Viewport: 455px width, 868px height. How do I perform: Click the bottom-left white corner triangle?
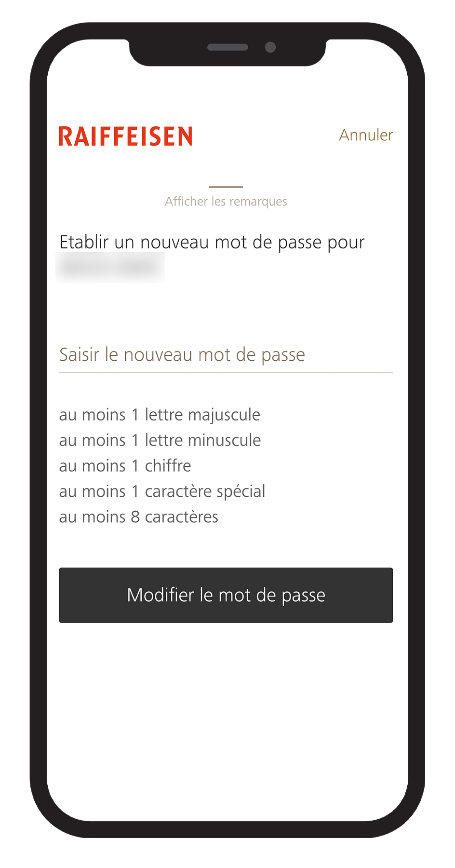pos(47,821)
